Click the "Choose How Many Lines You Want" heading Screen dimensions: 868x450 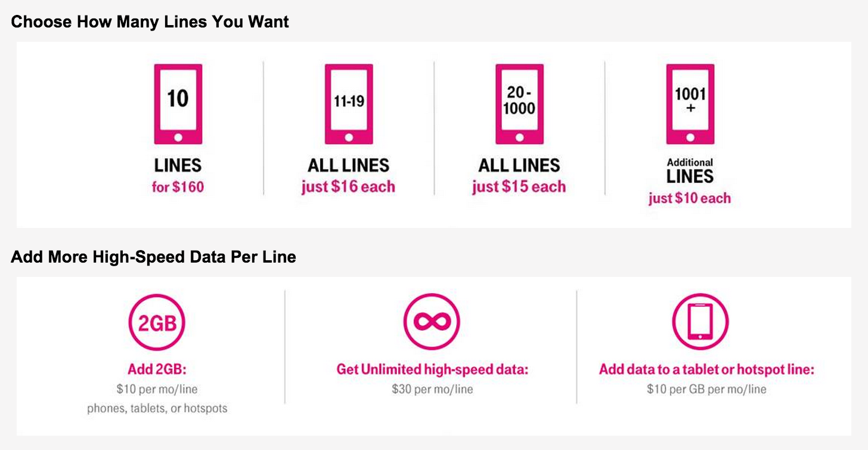150,22
